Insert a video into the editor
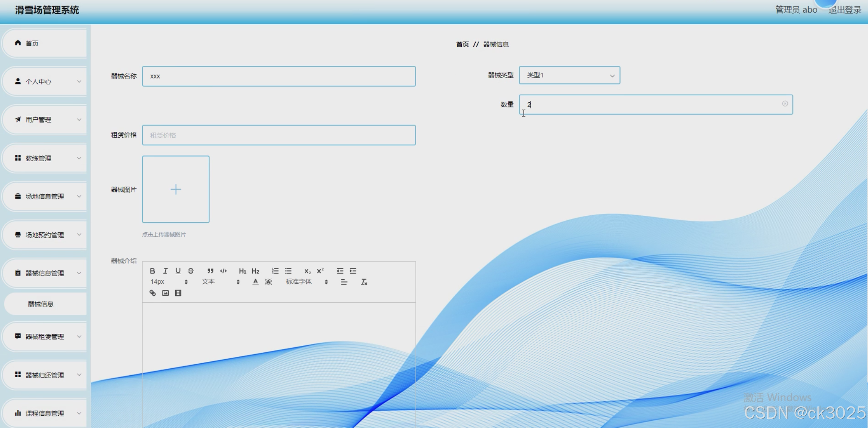The height and width of the screenshot is (428, 868). 178,293
